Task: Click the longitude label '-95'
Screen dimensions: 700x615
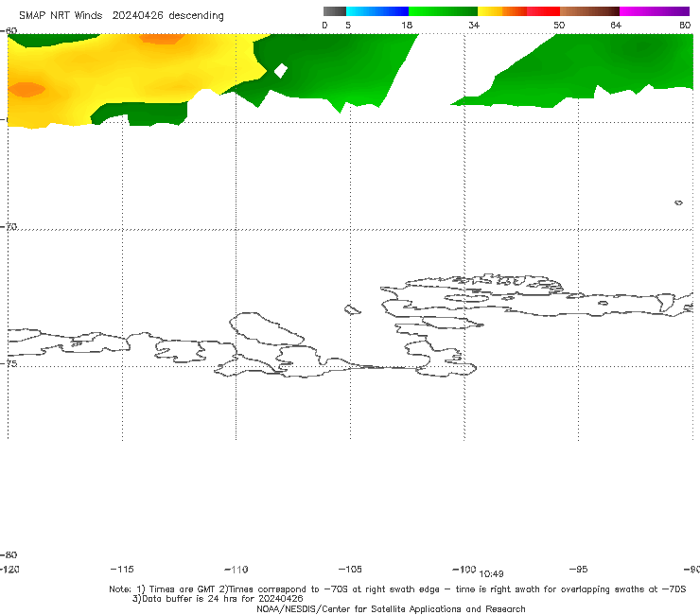Action: point(578,569)
